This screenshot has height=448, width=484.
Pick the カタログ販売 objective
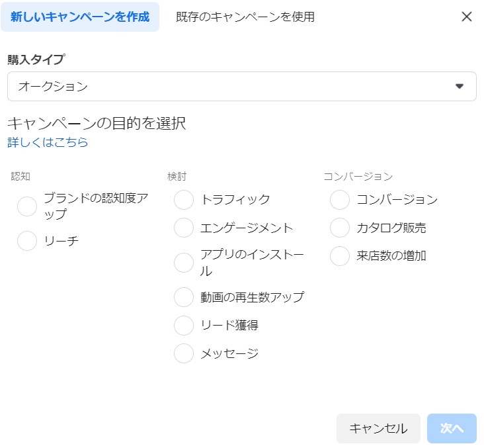(340, 228)
